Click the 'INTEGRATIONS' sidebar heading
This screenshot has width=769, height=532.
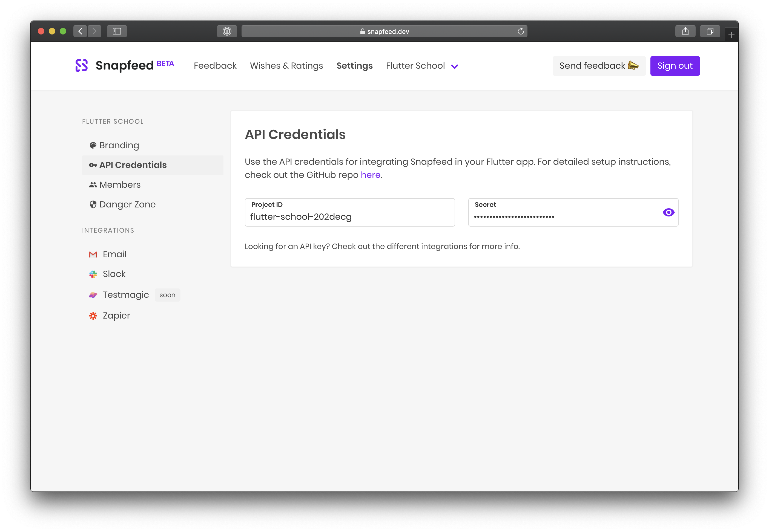[108, 230]
